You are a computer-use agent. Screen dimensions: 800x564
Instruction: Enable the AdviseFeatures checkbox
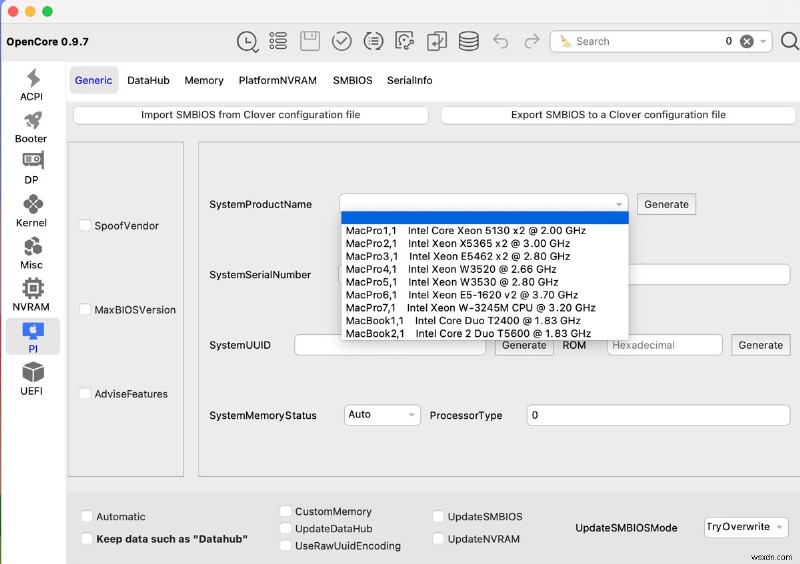pyautogui.click(x=85, y=394)
